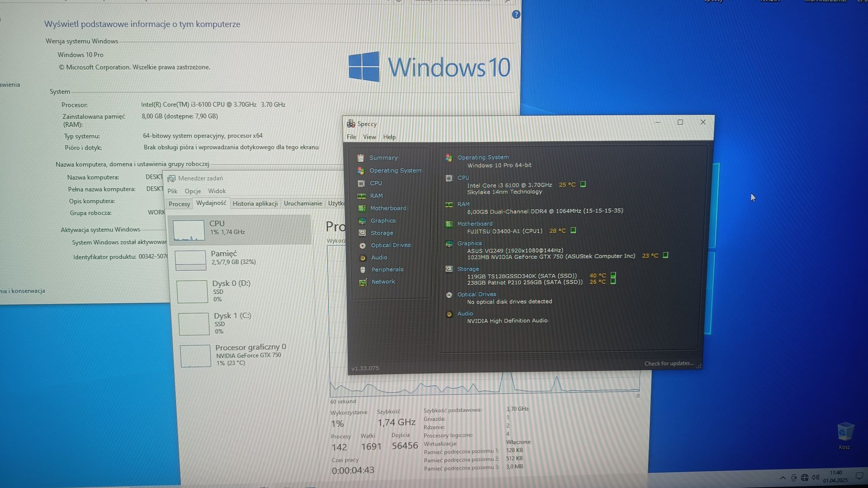Viewport: 868px width, 488px height.
Task: Click Audio speaker icon in Speccy sidebar
Action: click(363, 258)
